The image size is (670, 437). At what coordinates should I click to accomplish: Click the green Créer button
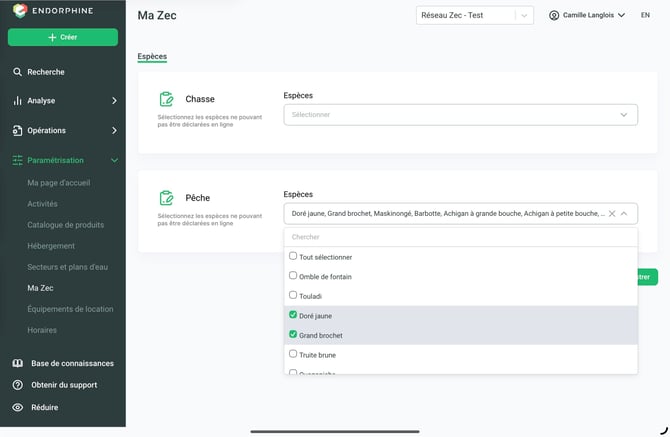tap(63, 37)
